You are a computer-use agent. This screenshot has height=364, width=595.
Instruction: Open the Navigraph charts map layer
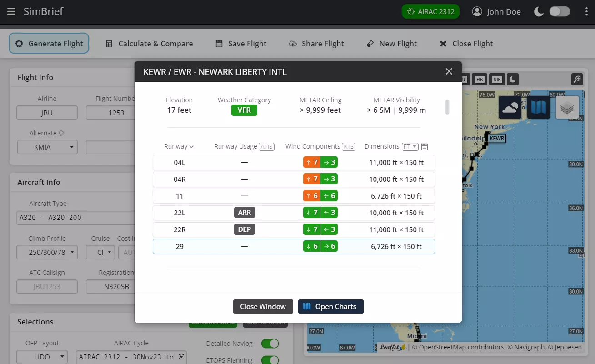pos(538,107)
